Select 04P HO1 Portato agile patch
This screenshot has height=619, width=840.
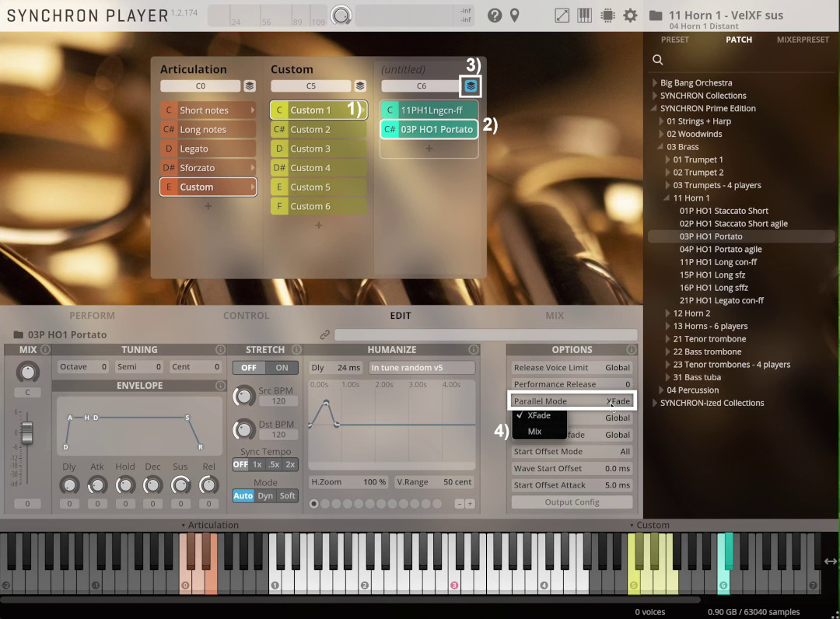click(x=720, y=249)
